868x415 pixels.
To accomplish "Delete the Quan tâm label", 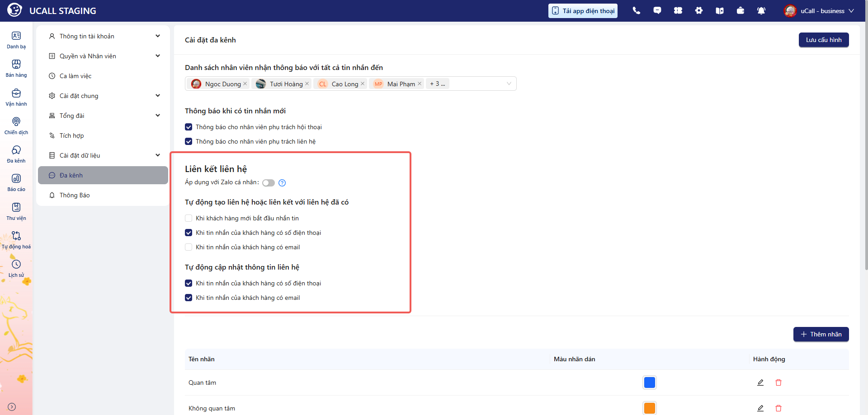I will coord(778,382).
